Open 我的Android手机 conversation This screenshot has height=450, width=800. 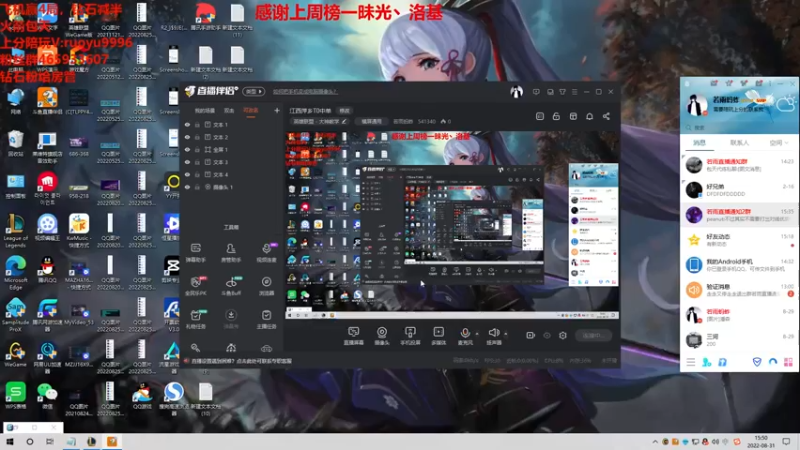[x=739, y=265]
